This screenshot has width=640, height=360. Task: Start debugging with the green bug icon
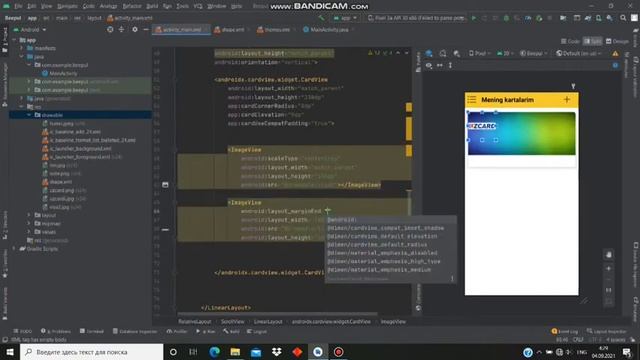coord(506,18)
